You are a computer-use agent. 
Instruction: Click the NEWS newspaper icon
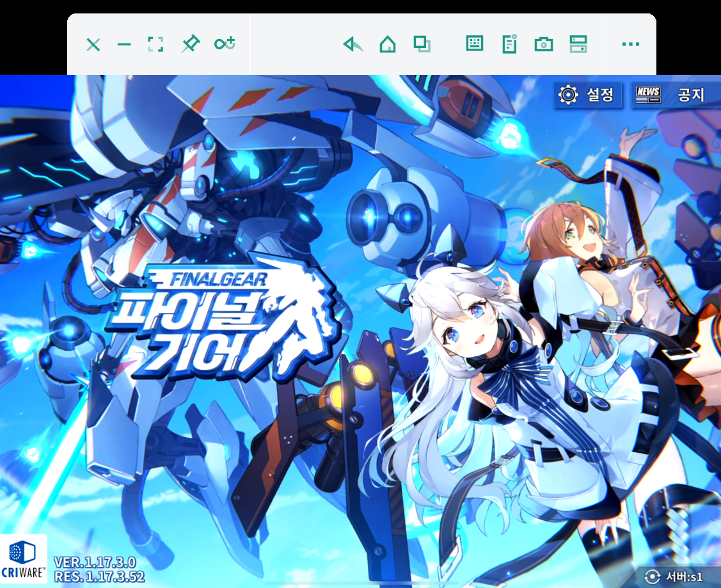648,95
